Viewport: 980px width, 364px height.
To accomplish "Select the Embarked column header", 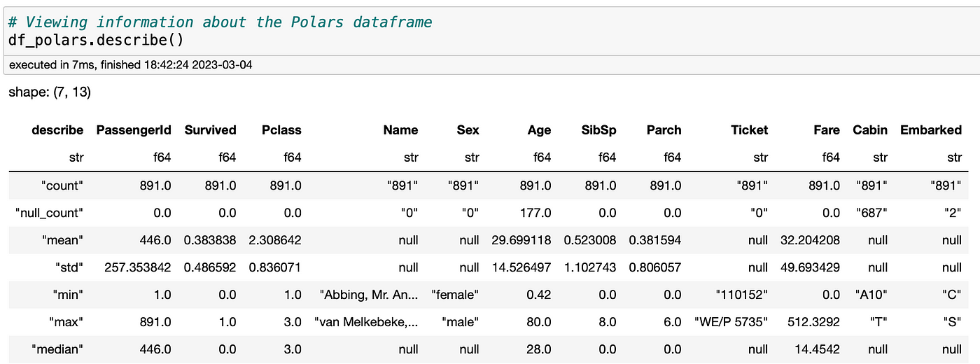I will [x=931, y=129].
